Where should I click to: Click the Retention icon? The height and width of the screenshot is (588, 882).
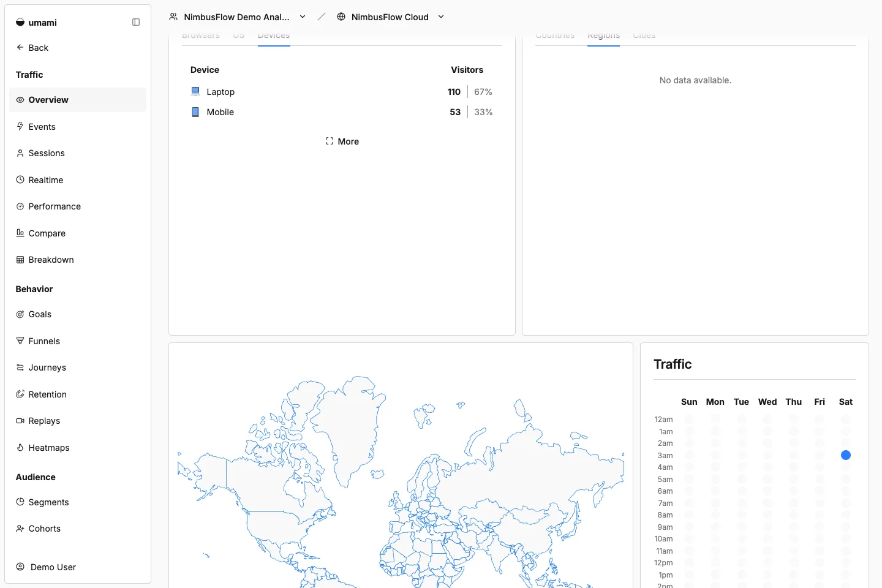20,394
